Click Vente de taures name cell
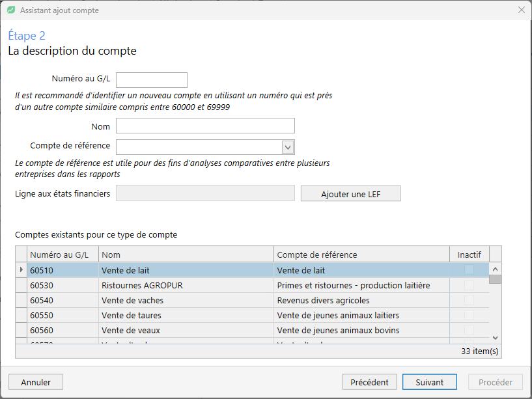This screenshot has width=532, height=399. (186, 315)
